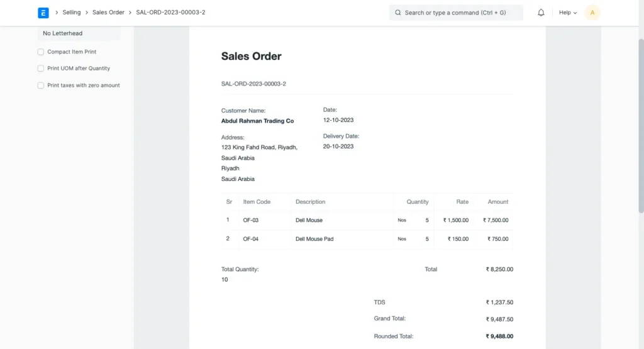Click the chevron before Sales Order breadcrumb
Image resolution: width=644 pixels, height=349 pixels.
coord(87,13)
